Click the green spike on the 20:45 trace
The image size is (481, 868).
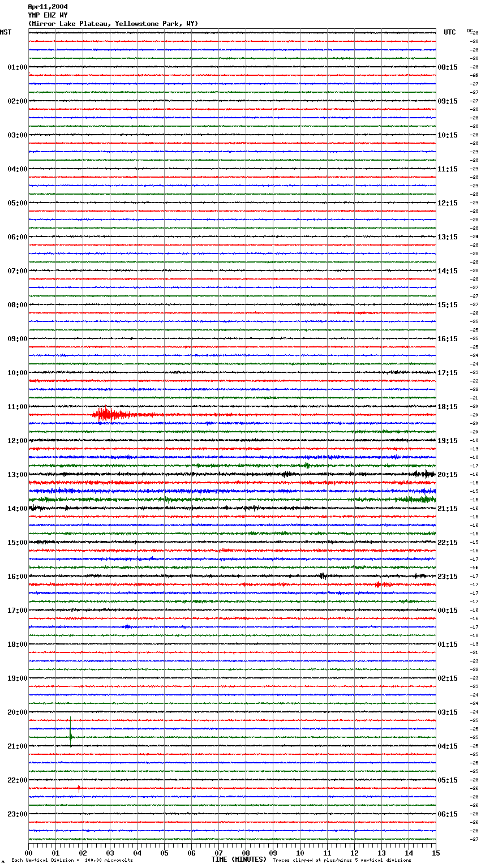(x=71, y=732)
